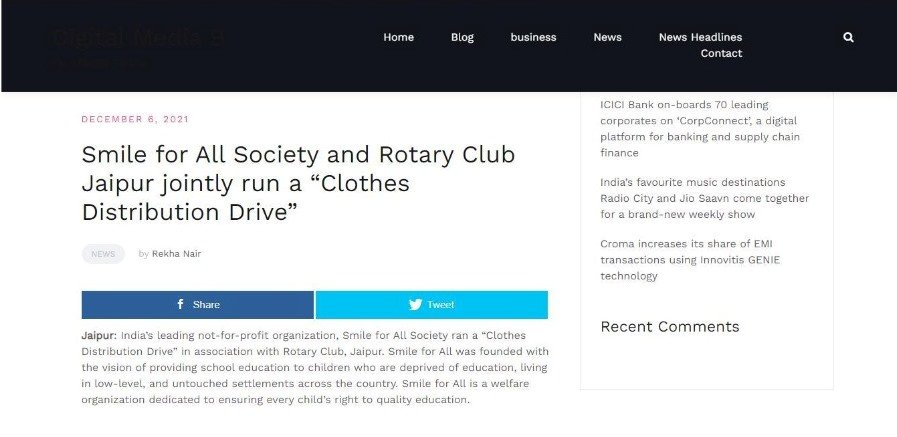Open the Smile for All Society article title
897x437 pixels.
pos(298,183)
